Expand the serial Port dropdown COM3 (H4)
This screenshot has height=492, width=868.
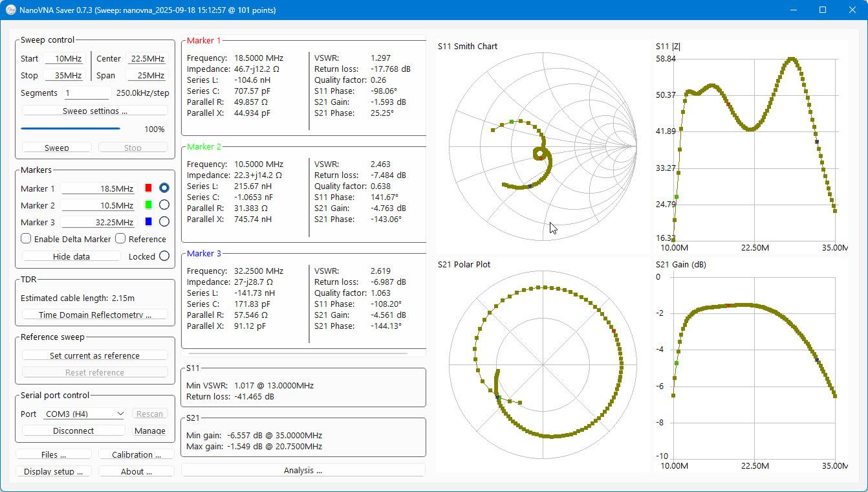[85, 414]
